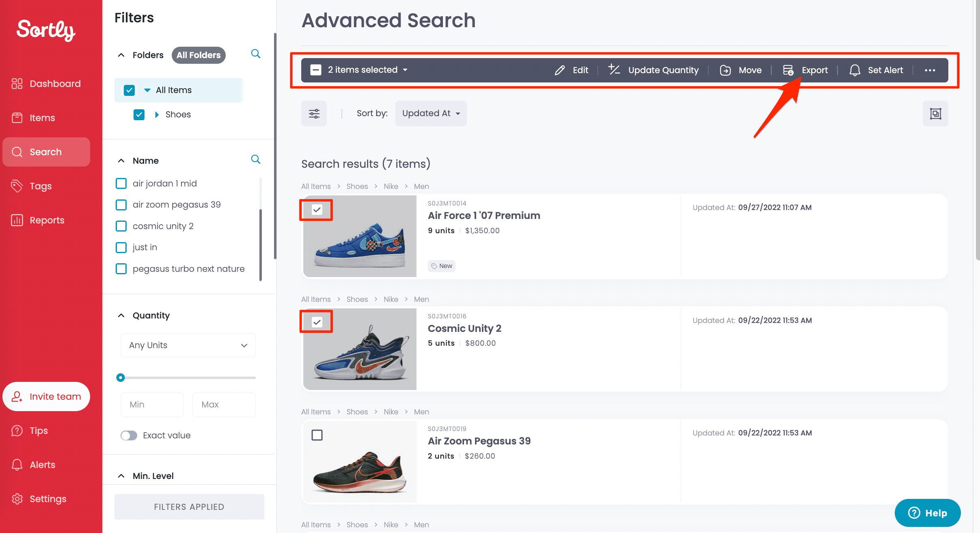Check the Air Zoom Pegasus 39 item checkbox
Viewport: 980px width, 533px height.
317,435
